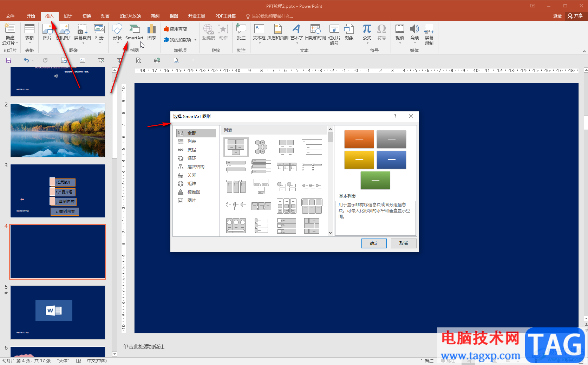Select slide 2 mountain lake thumbnail
This screenshot has width=588, height=365.
(58, 130)
